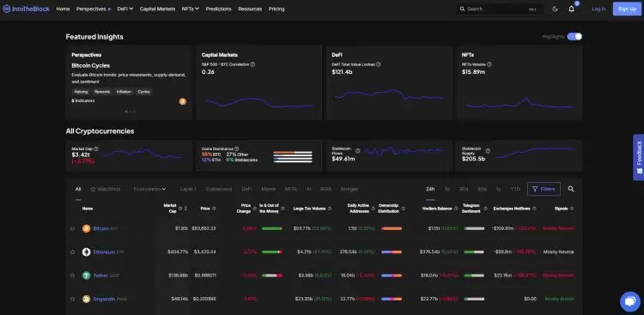Star Dogecoin to add to watchlist

[72, 299]
